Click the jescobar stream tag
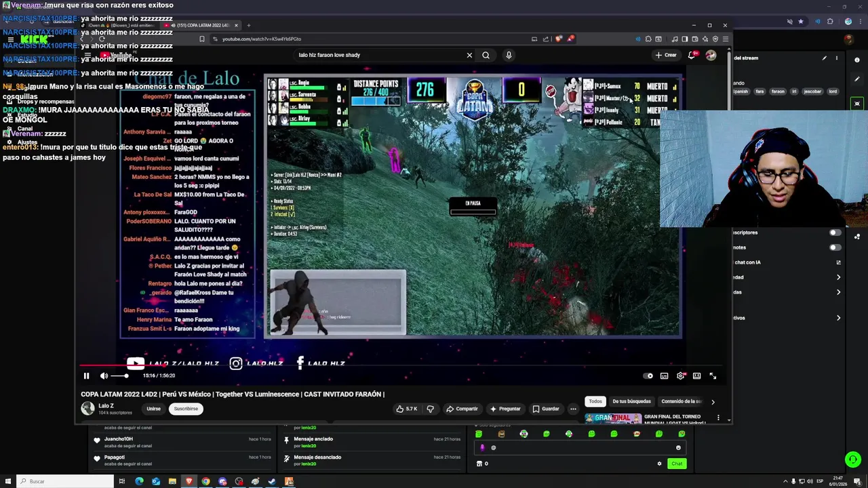 point(812,91)
